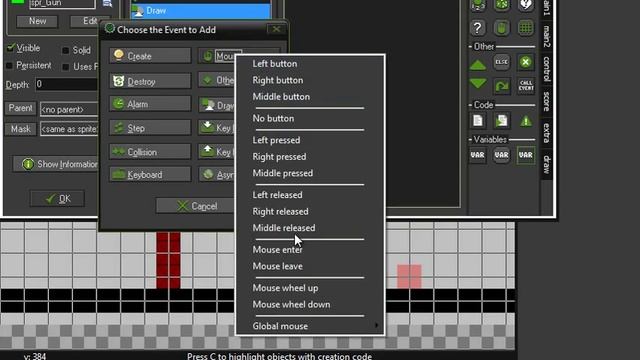
Task: Add the first VAR set-variable icon
Action: click(x=478, y=156)
